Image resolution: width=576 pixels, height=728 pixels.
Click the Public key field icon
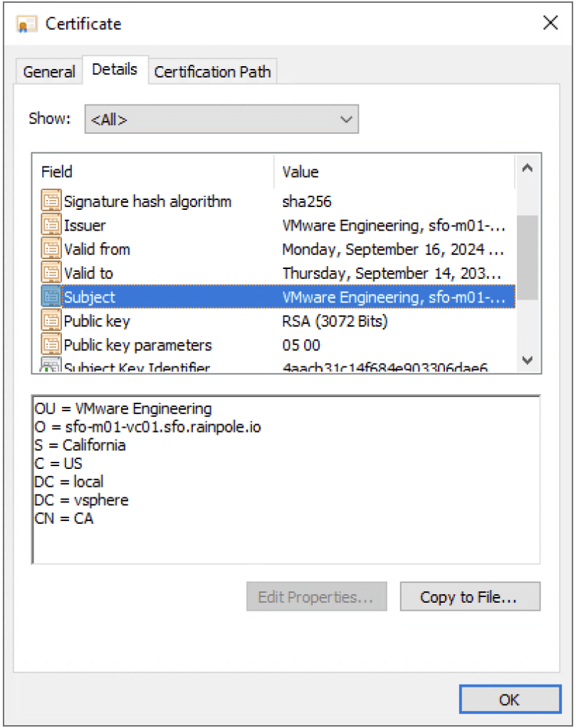pos(51,321)
